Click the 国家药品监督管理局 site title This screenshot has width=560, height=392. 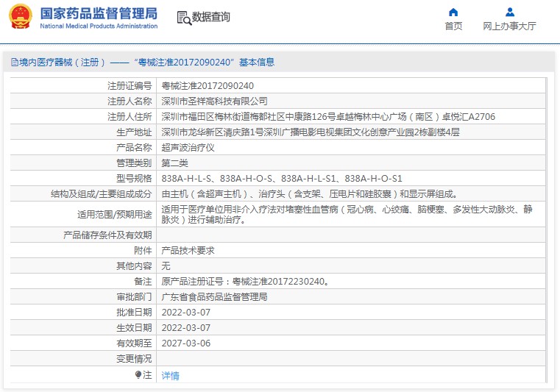[99, 13]
